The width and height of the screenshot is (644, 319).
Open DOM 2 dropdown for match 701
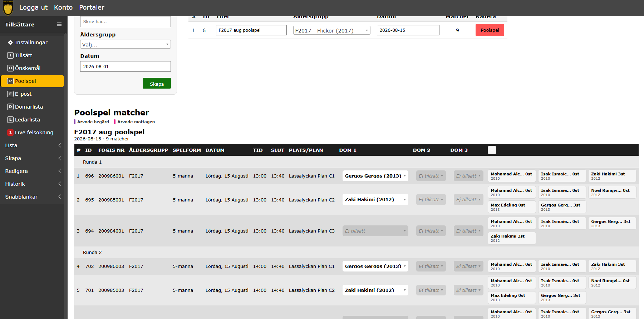point(431,290)
